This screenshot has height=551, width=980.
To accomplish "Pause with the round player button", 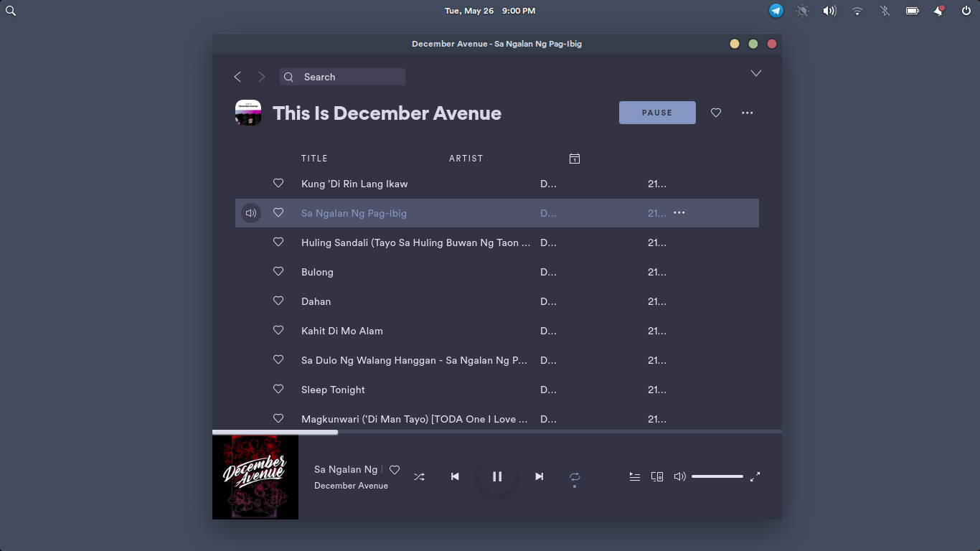I will point(497,476).
